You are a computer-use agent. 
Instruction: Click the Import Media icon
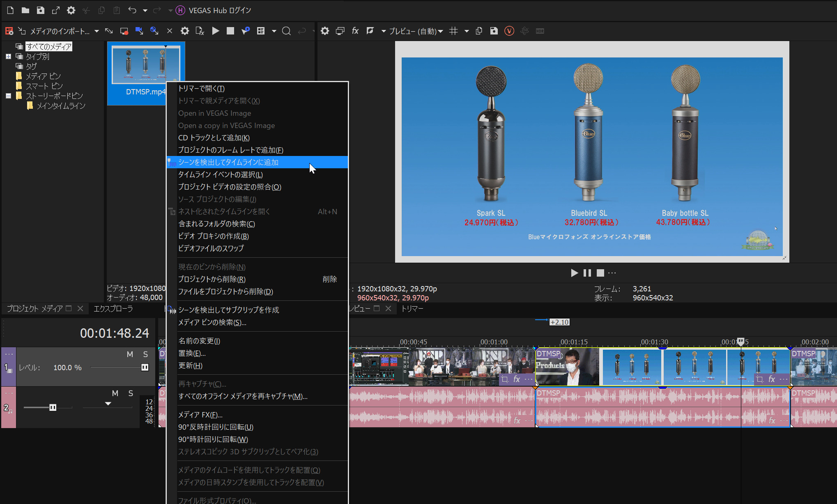22,31
